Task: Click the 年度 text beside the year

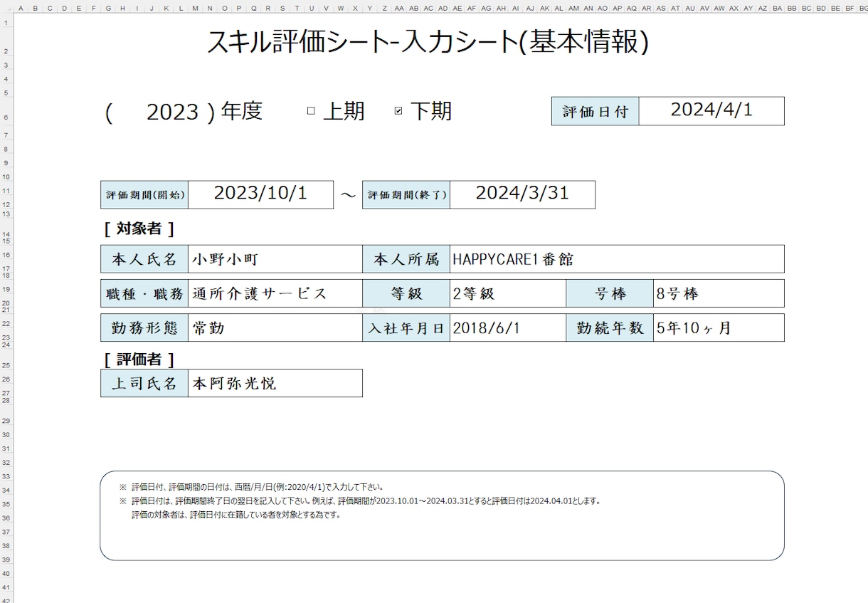Action: (242, 111)
